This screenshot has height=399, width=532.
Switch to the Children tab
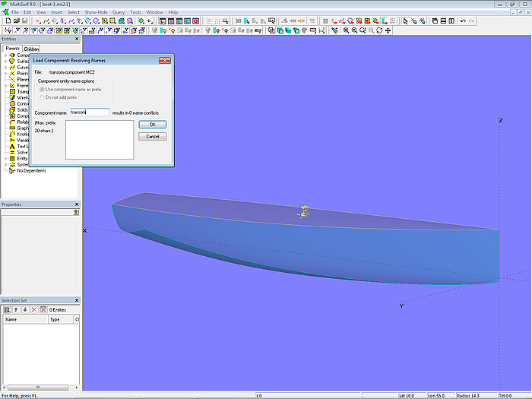31,49
